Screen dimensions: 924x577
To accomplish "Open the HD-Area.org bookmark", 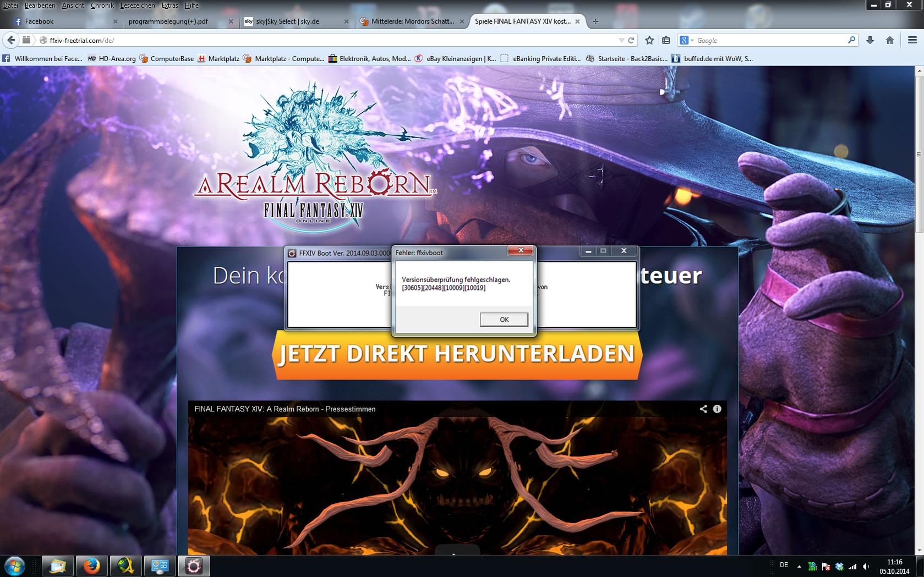I will 112,58.
